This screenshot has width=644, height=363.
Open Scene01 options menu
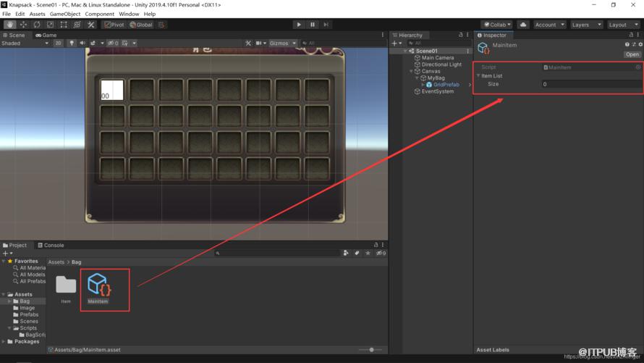click(x=467, y=51)
